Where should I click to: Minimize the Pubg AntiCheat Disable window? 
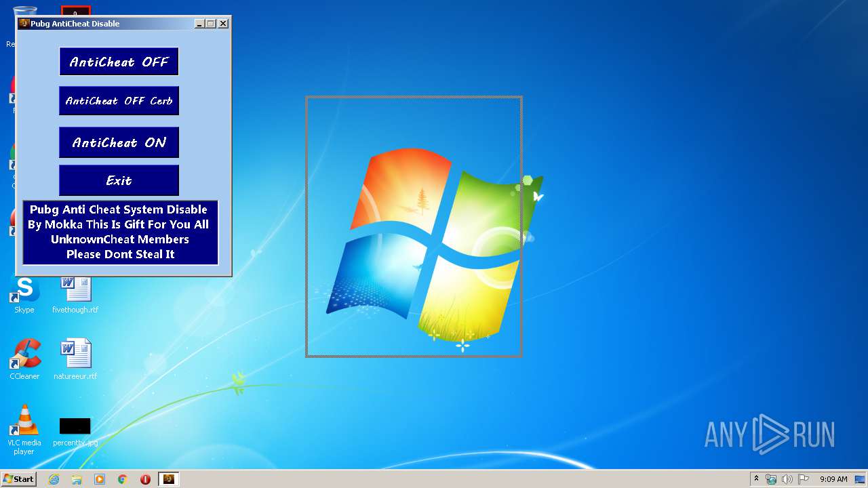coord(199,23)
